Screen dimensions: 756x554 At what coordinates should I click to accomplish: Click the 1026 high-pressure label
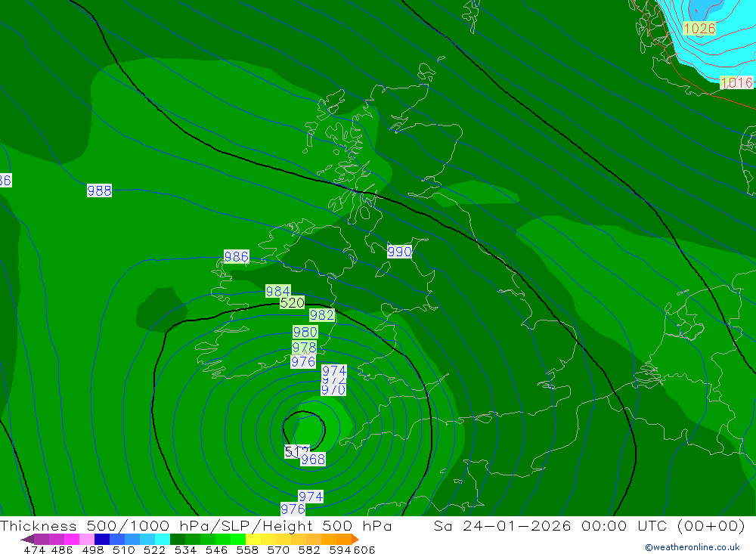(x=699, y=29)
